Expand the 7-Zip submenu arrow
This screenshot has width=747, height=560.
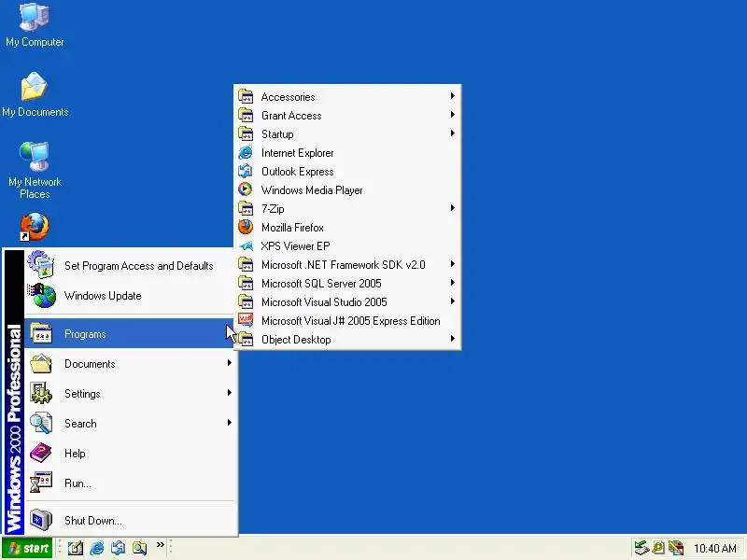[x=453, y=208]
